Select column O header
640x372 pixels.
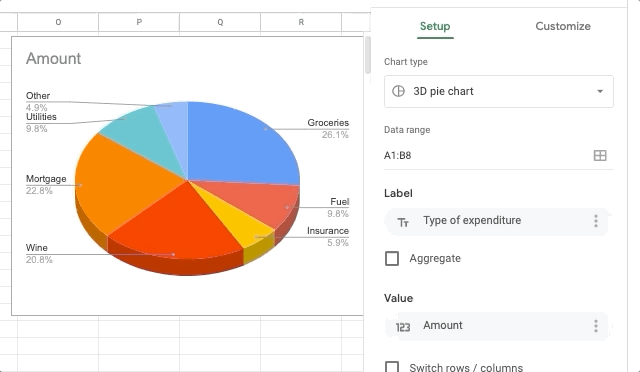click(x=58, y=22)
